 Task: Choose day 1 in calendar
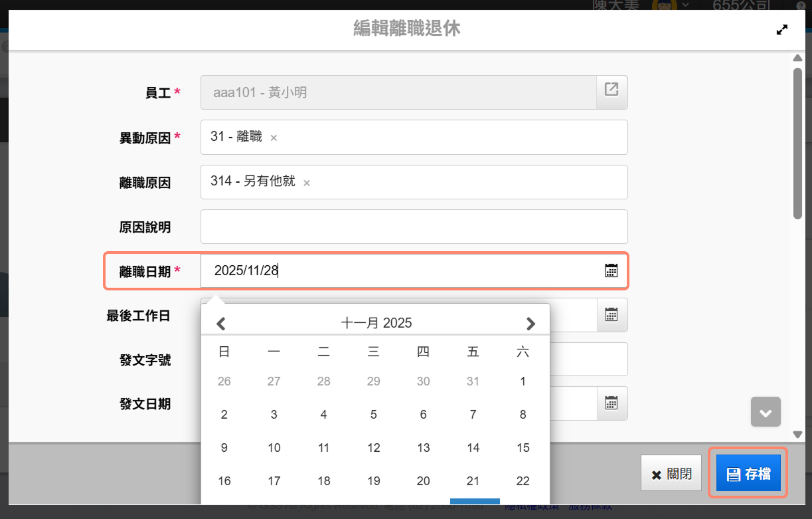pos(523,381)
